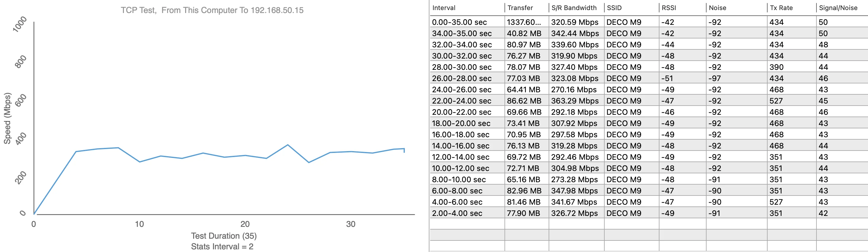Click the 363.29 Mbps bandwidth cell
The image size is (868, 252).
[574, 101]
